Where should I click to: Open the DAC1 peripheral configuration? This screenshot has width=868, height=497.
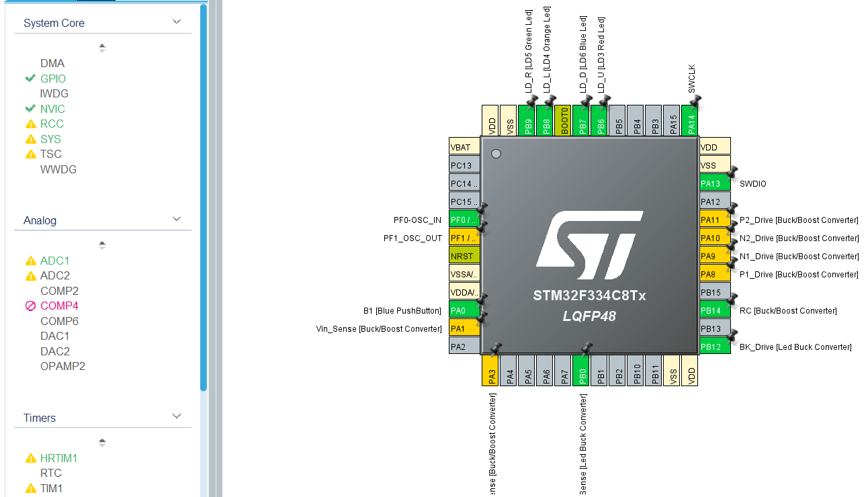[x=54, y=336]
